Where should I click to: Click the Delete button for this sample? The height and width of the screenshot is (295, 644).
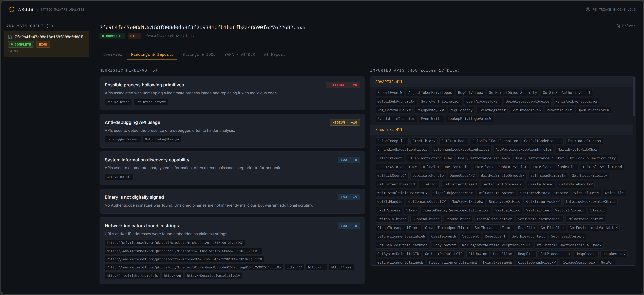tap(626, 26)
